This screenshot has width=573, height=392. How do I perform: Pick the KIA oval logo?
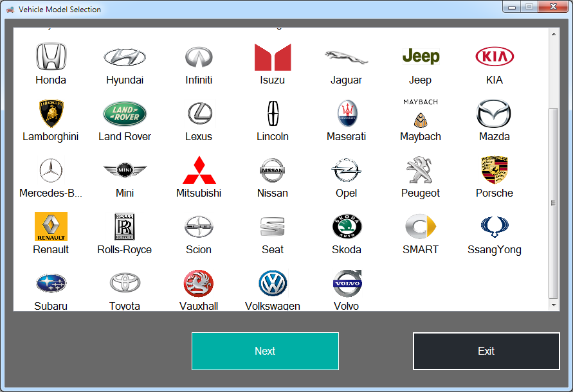click(x=495, y=57)
